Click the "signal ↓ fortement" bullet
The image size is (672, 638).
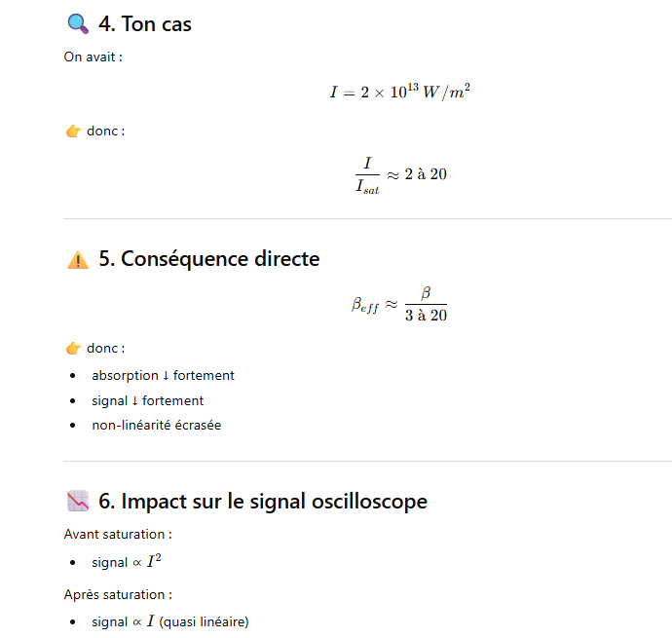[147, 400]
